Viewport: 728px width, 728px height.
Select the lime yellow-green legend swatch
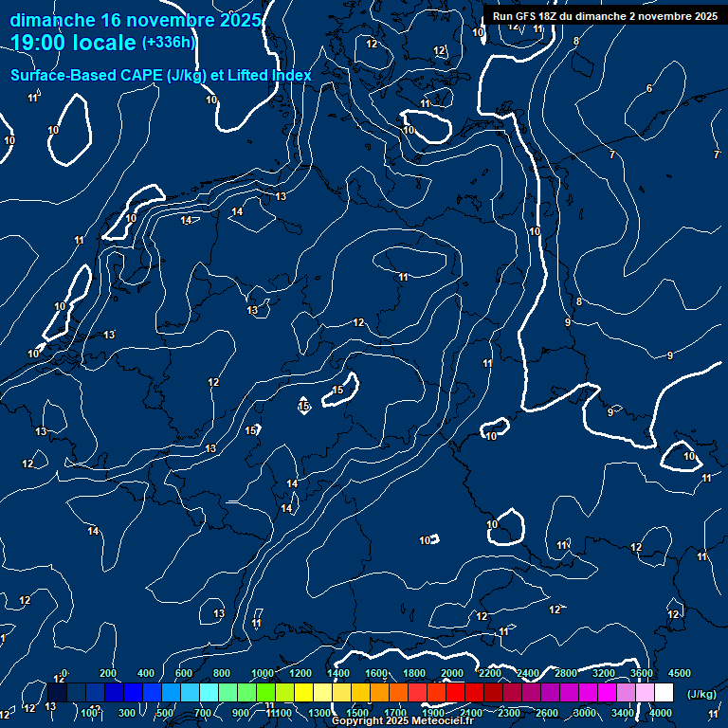tap(284, 692)
